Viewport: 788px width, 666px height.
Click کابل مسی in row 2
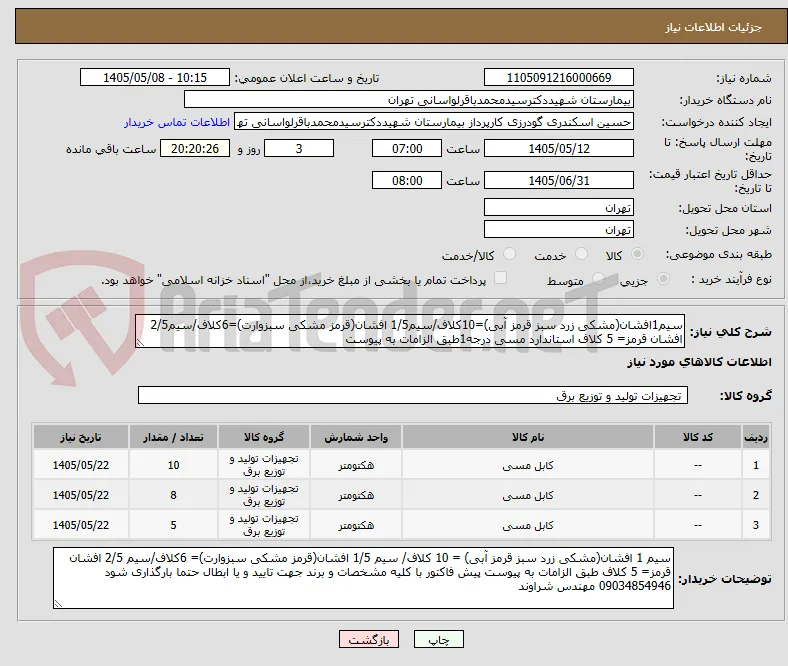click(528, 496)
